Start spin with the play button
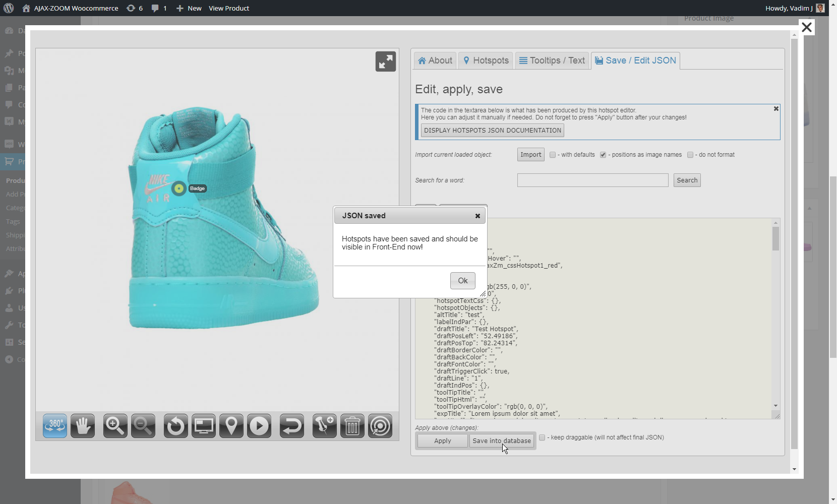Viewport: 837px width, 504px height. (x=259, y=426)
